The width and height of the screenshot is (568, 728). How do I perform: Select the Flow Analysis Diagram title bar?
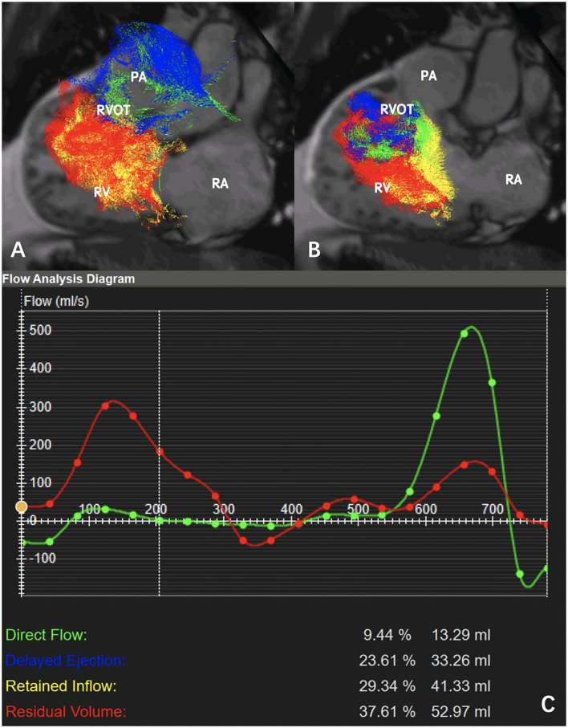[x=68, y=279]
